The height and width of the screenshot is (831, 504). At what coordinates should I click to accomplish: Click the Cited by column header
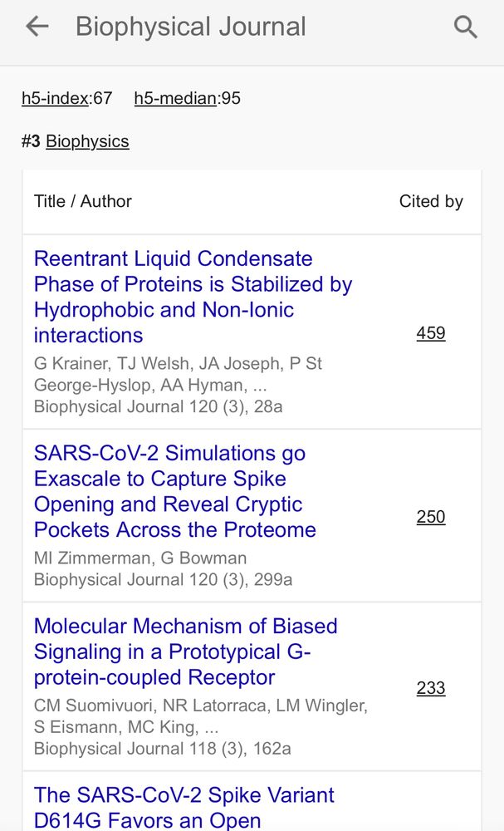[431, 201]
